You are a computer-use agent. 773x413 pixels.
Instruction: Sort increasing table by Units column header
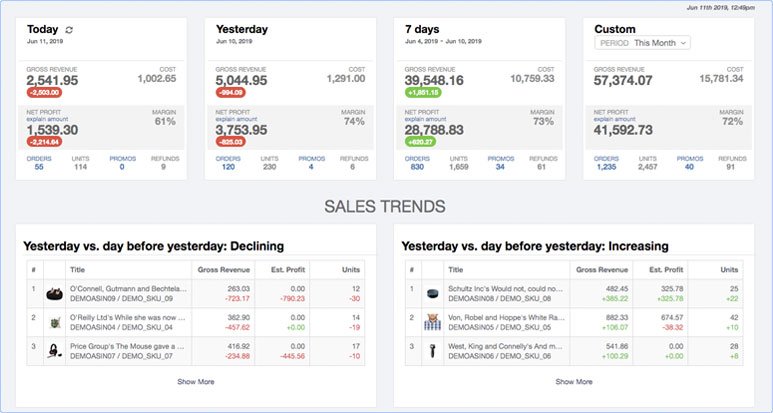[729, 270]
